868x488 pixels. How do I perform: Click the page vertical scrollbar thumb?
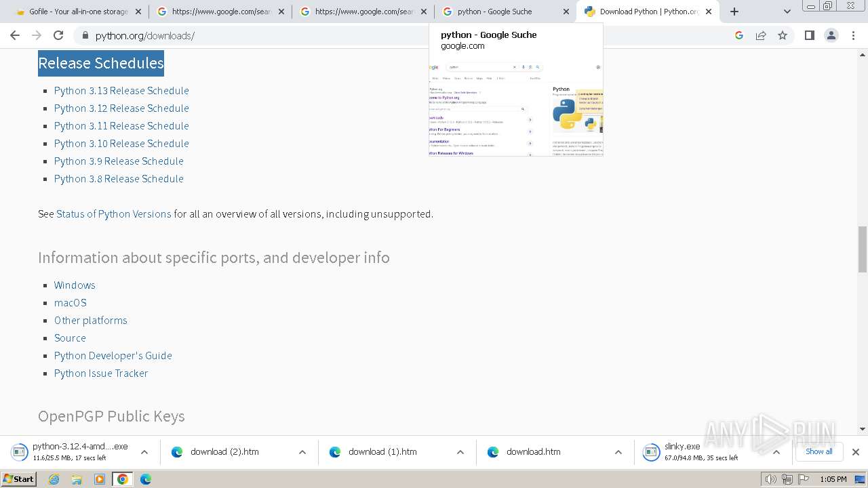tap(863, 249)
